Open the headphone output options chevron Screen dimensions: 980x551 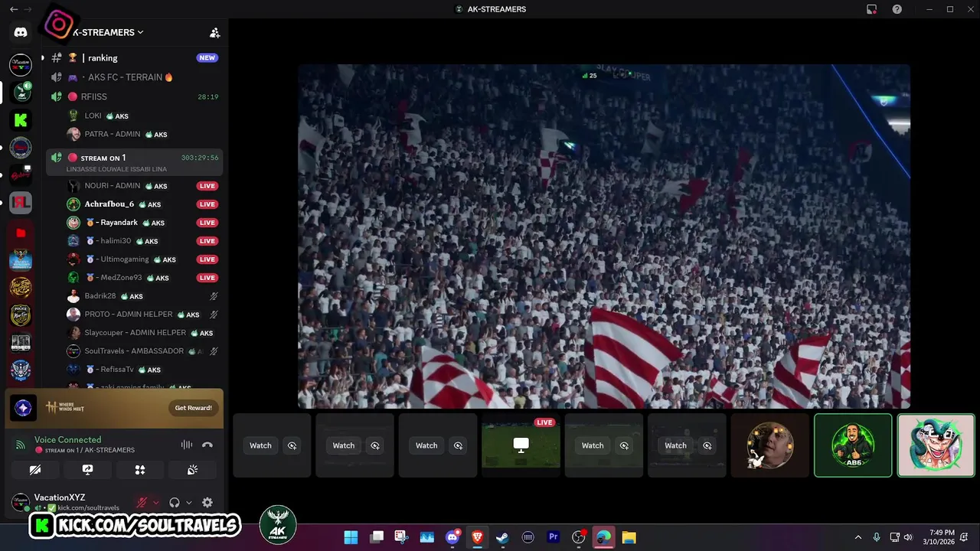point(189,503)
